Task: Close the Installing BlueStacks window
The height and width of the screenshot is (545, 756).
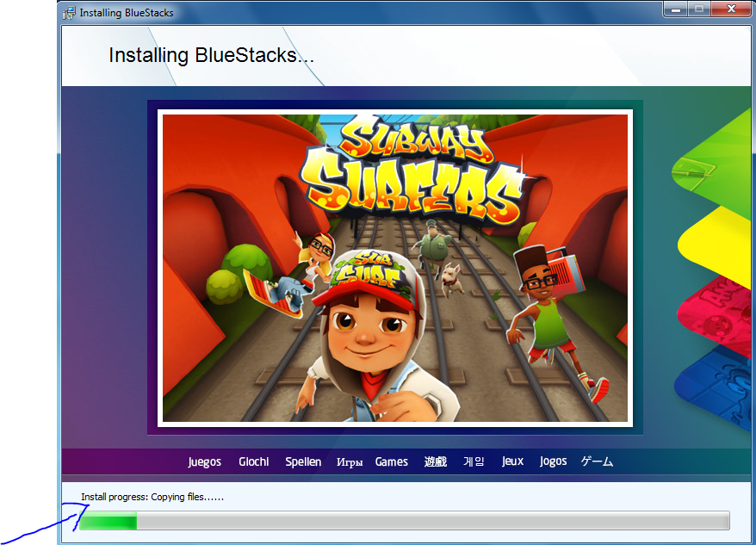Action: coord(731,9)
